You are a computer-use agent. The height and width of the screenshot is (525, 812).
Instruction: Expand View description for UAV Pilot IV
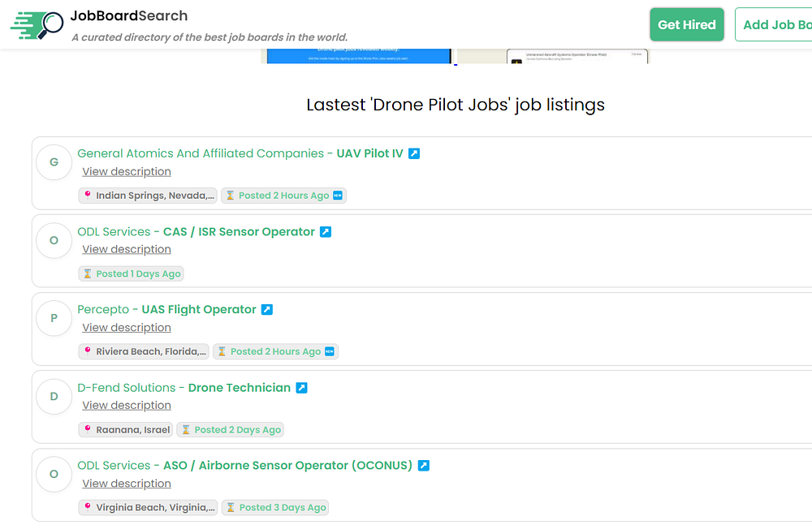(127, 171)
